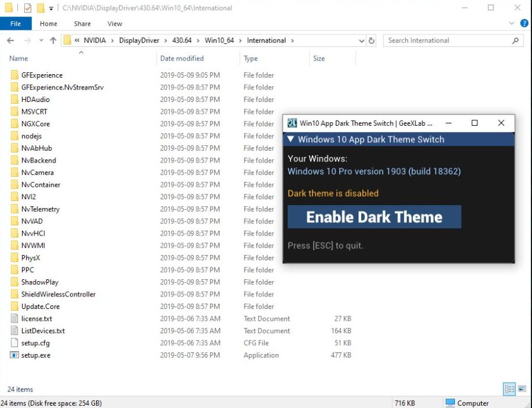Image resolution: width=532 pixels, height=408 pixels.
Task: Expand the breadcrumb overflow double-chevron
Action: click(x=77, y=40)
